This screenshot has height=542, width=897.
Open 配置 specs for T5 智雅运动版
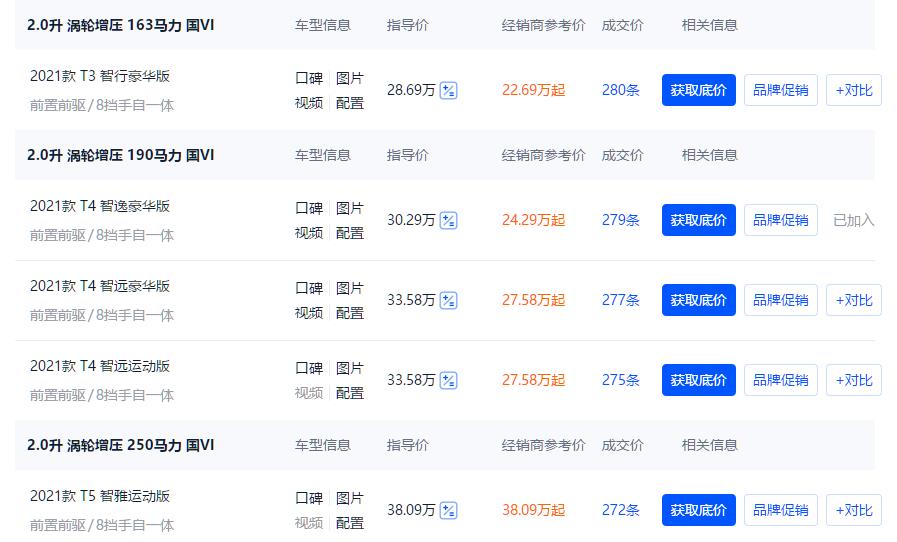[350, 523]
